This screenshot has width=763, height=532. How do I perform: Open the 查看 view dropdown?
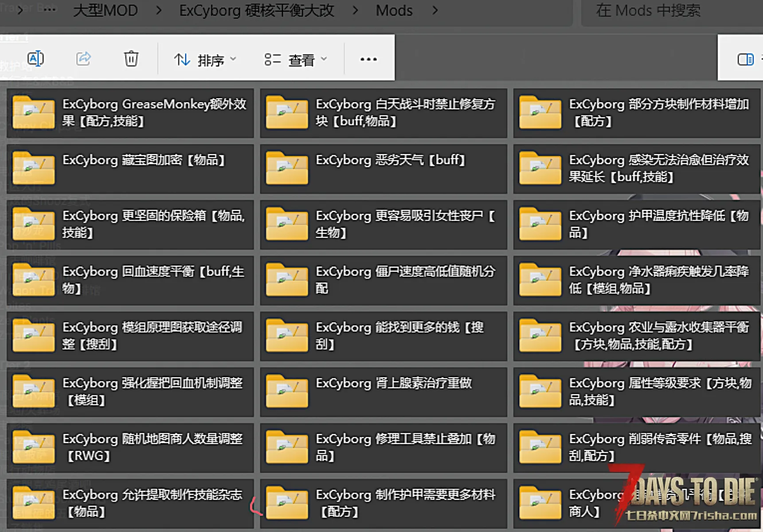click(296, 59)
